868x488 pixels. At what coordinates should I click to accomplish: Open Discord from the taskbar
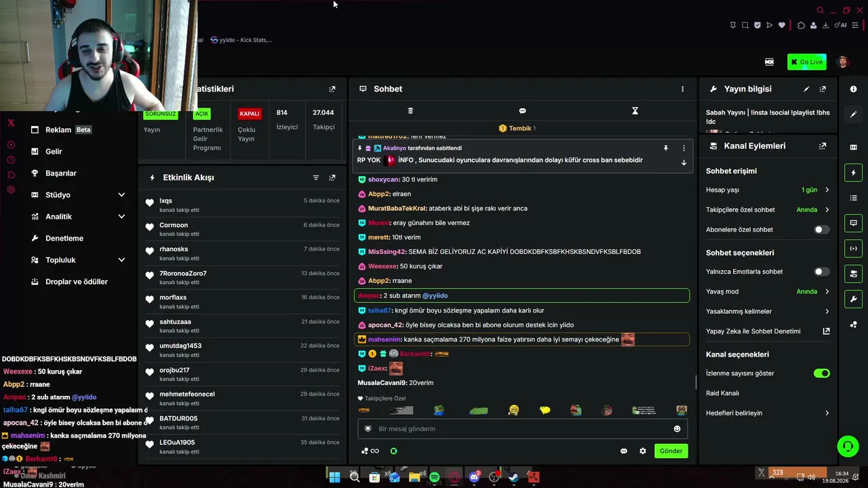474,477
